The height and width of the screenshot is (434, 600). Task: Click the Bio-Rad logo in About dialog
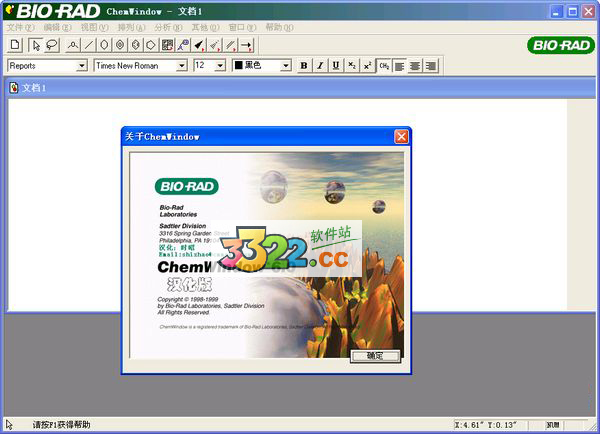pos(187,186)
